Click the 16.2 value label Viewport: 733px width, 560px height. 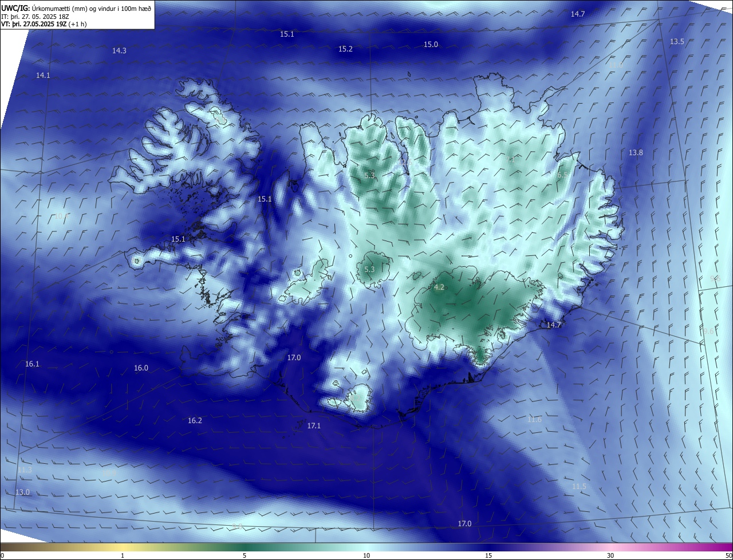point(195,421)
